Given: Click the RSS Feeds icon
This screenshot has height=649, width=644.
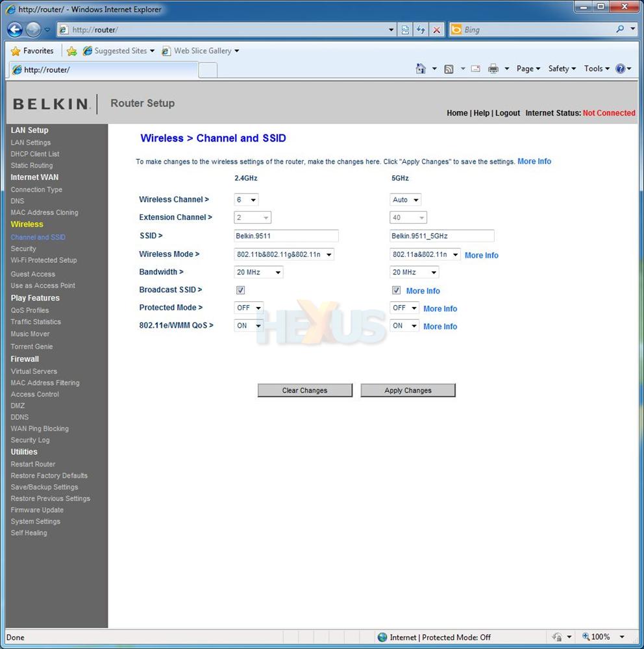Looking at the screenshot, I should pos(449,69).
